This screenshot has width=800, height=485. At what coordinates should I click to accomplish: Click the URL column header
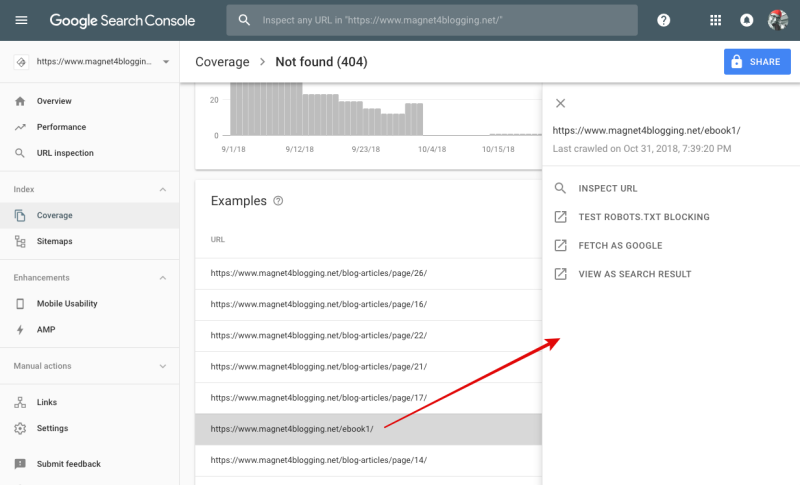(x=217, y=239)
